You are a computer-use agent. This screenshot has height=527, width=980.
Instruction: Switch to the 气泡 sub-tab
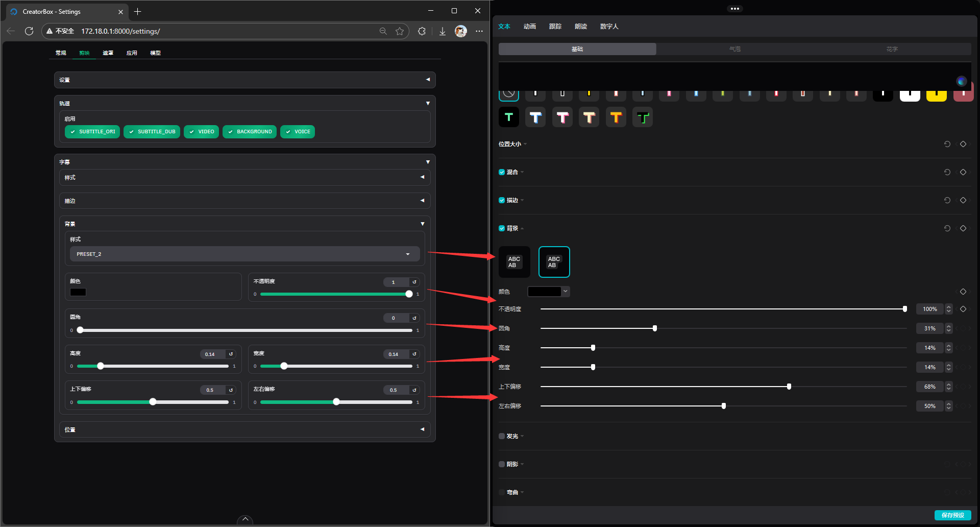point(735,49)
